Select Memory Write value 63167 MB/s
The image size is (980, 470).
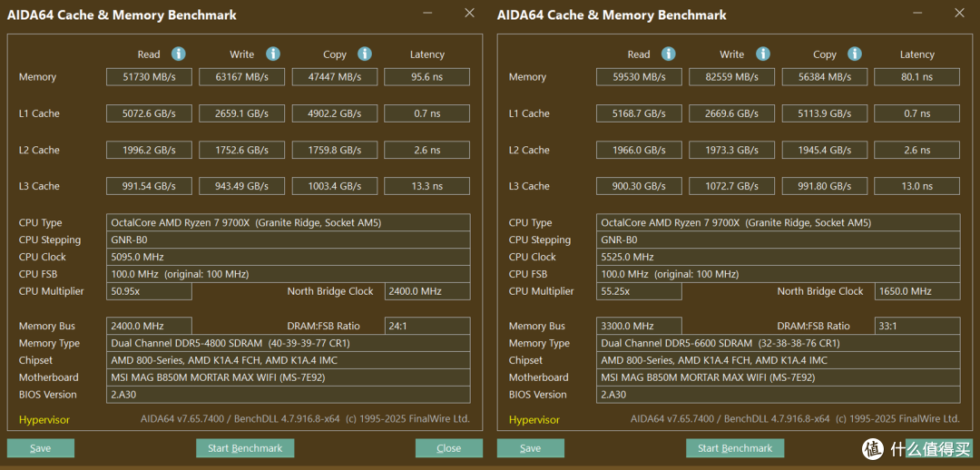tap(242, 77)
